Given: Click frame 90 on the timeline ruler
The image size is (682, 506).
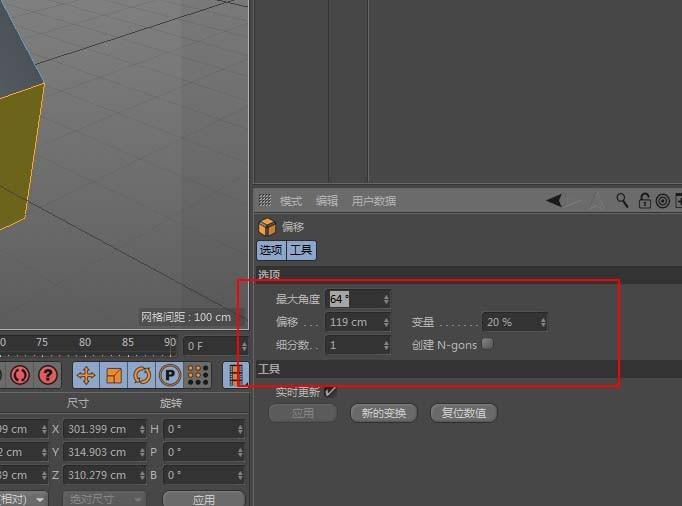Looking at the screenshot, I should tap(170, 342).
